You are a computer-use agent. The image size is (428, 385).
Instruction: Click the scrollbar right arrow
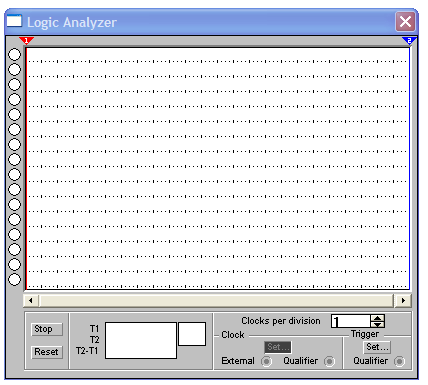[x=403, y=300]
